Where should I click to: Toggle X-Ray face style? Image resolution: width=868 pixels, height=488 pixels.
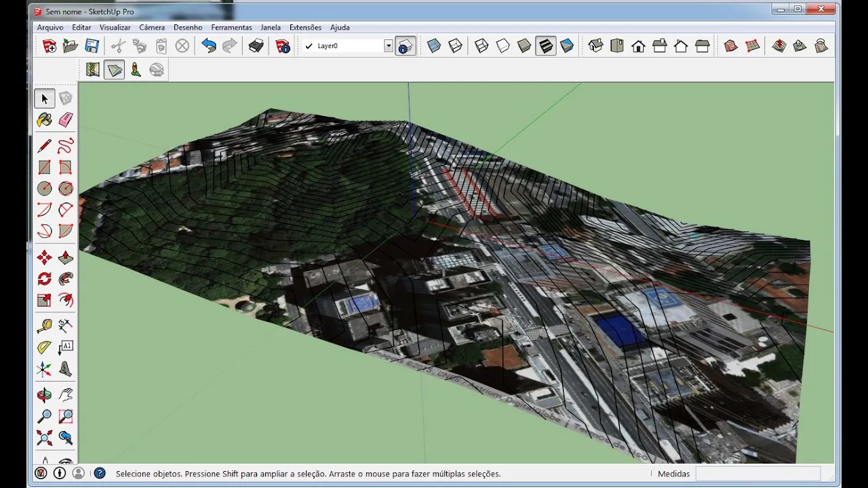pyautogui.click(x=434, y=46)
